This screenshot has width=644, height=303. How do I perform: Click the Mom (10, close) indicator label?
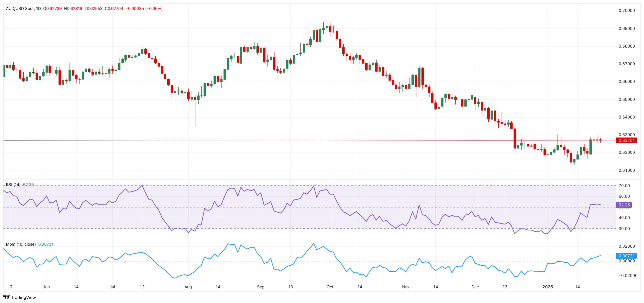click(21, 244)
